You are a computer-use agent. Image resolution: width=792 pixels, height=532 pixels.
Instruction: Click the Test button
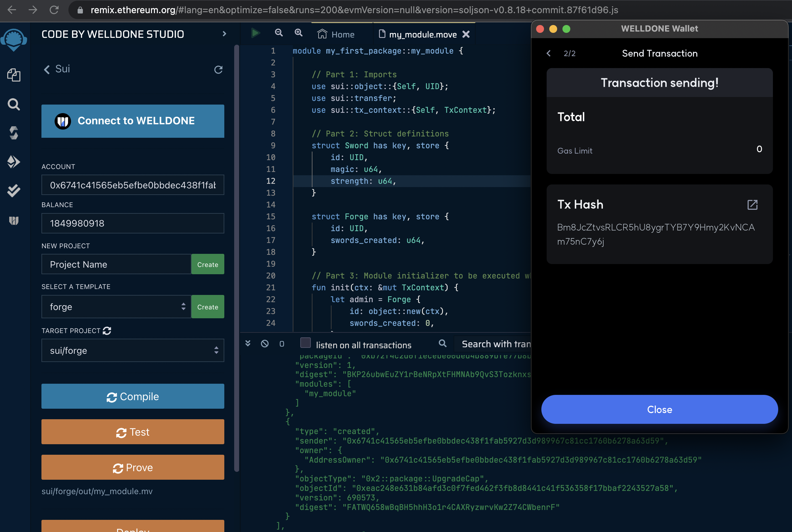point(133,432)
